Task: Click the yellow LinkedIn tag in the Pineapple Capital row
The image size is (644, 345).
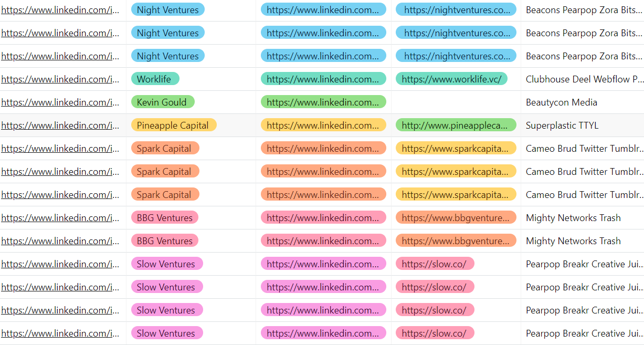Action: (323, 126)
